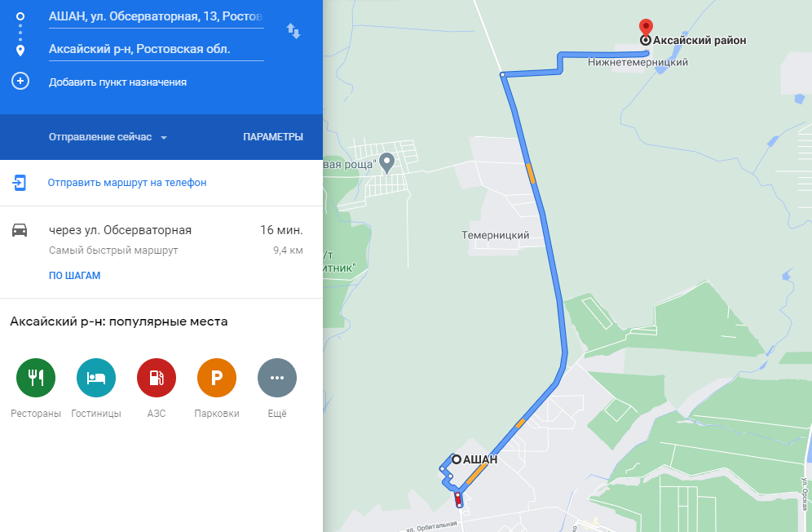Open Ещё more categories icon

277,378
